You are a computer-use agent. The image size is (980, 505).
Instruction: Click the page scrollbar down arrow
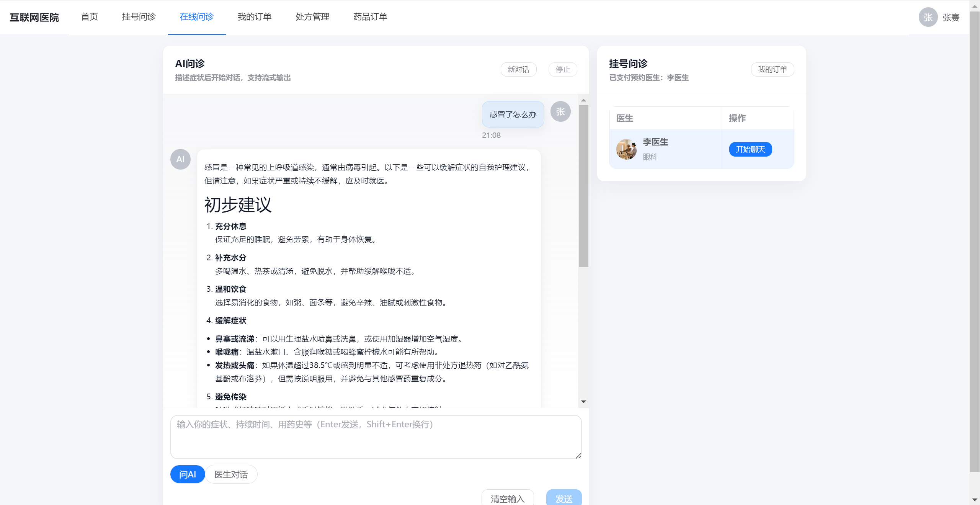(x=975, y=500)
